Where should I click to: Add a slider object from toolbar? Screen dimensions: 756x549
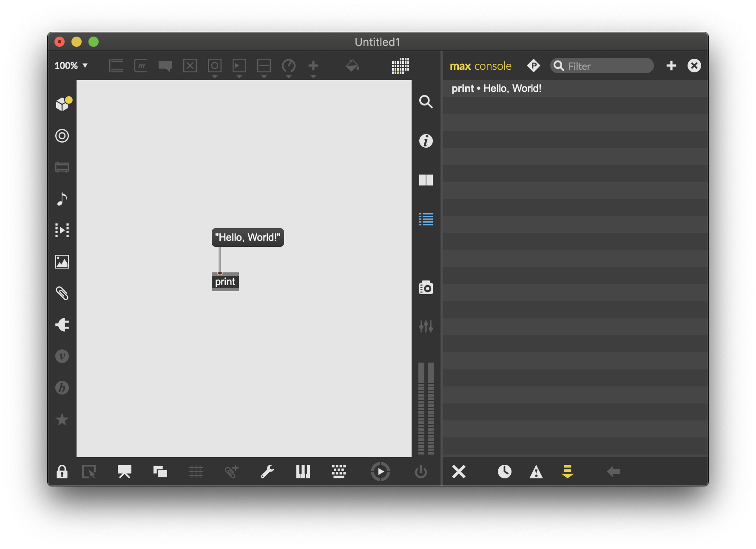[264, 66]
